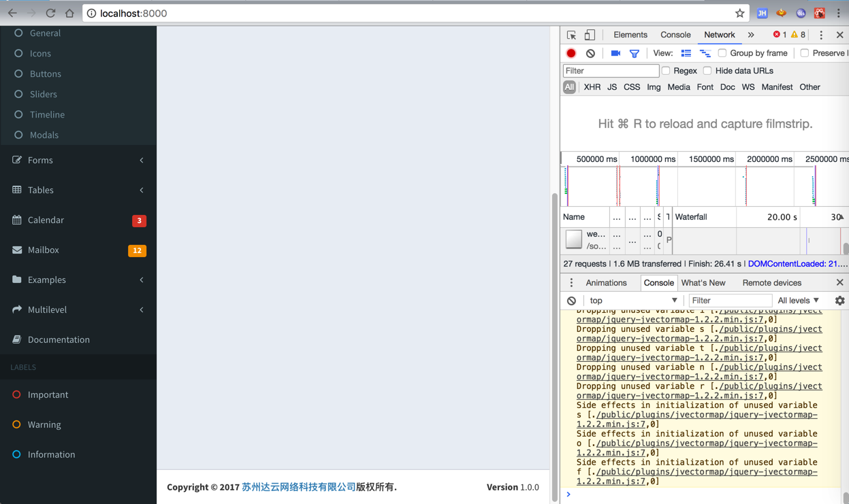This screenshot has height=504, width=849.
Task: Filter requests by CSS
Action: coord(632,87)
